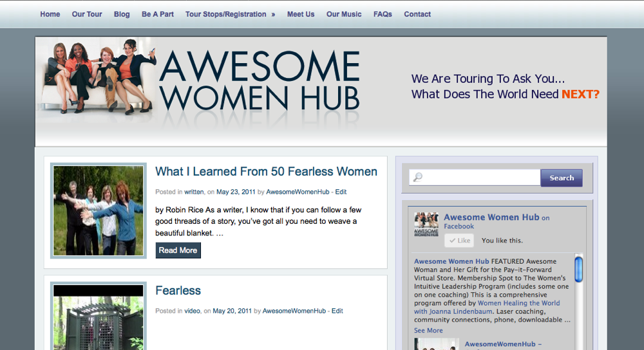Viewport: 644px width, 350px height.
Task: Open the Contact page
Action: click(x=417, y=14)
